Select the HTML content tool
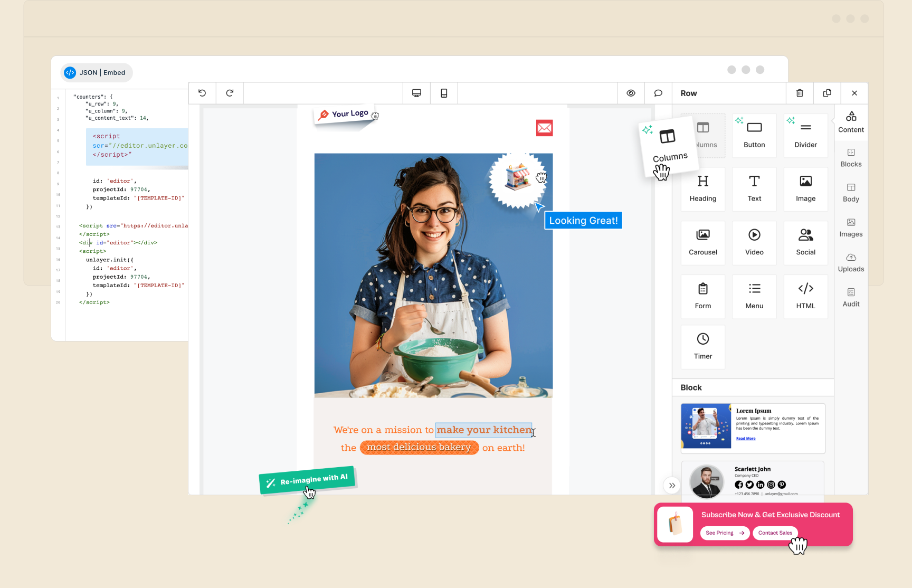 click(x=805, y=297)
